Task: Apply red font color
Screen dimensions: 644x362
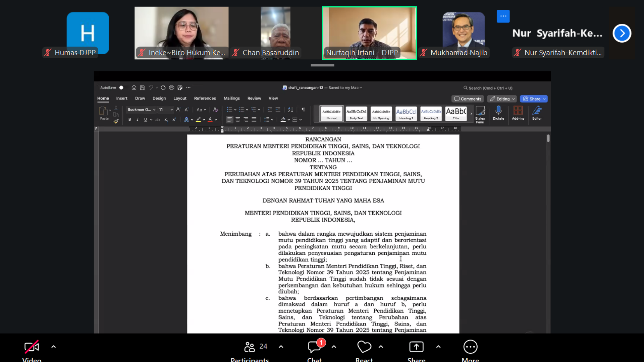Action: pos(210,120)
